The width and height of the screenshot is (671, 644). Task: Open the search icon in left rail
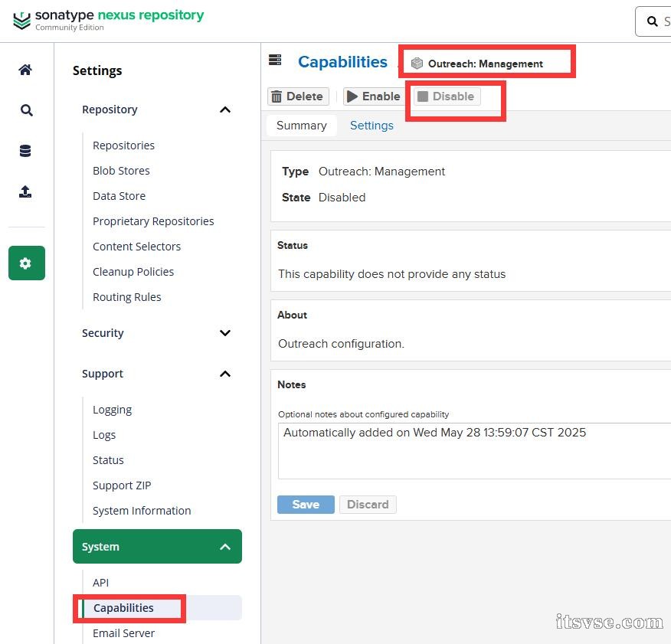point(27,110)
